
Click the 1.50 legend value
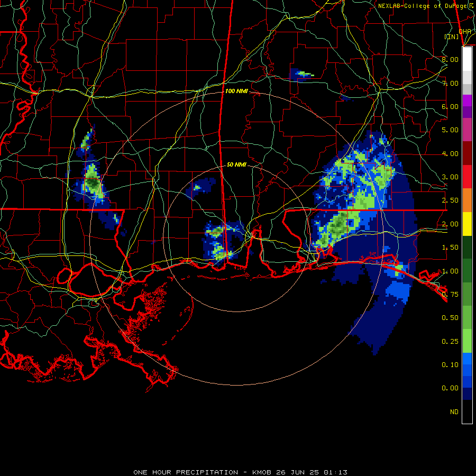click(x=450, y=248)
